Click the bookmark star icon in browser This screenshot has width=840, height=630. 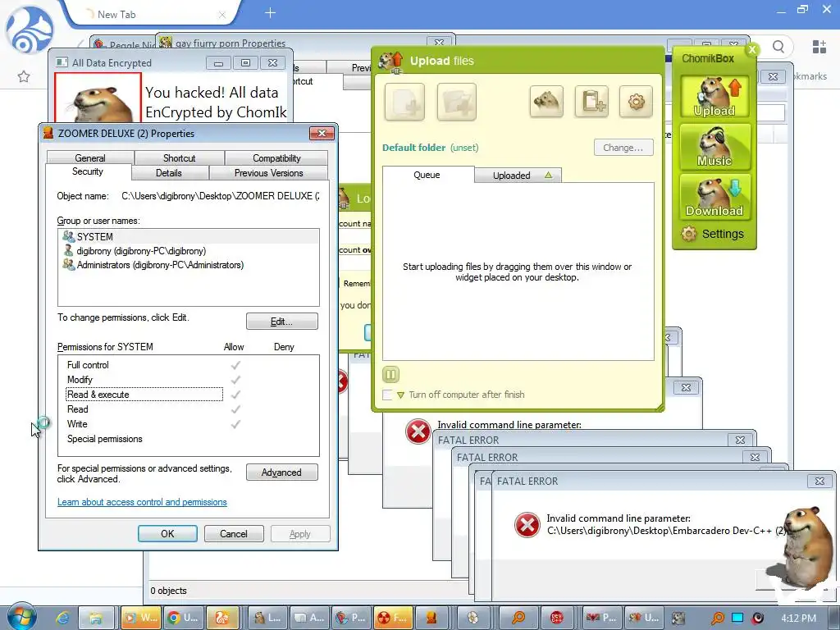(x=24, y=76)
